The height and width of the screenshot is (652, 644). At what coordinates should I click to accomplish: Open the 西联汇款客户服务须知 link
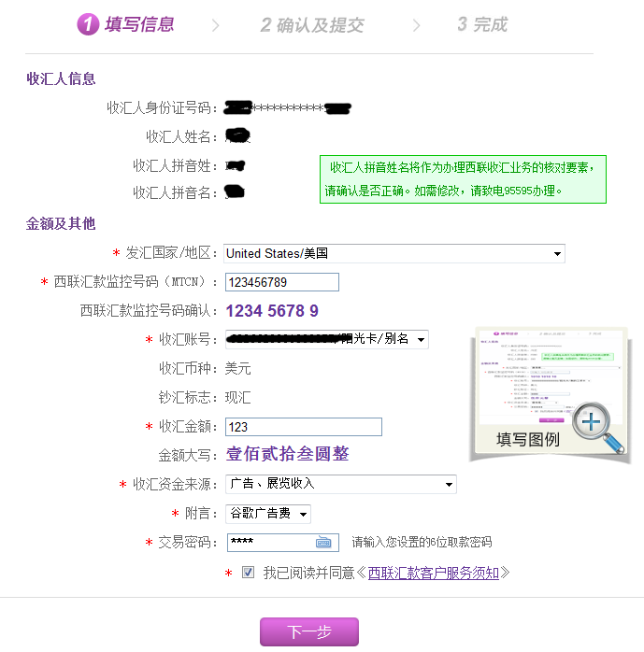click(x=433, y=573)
